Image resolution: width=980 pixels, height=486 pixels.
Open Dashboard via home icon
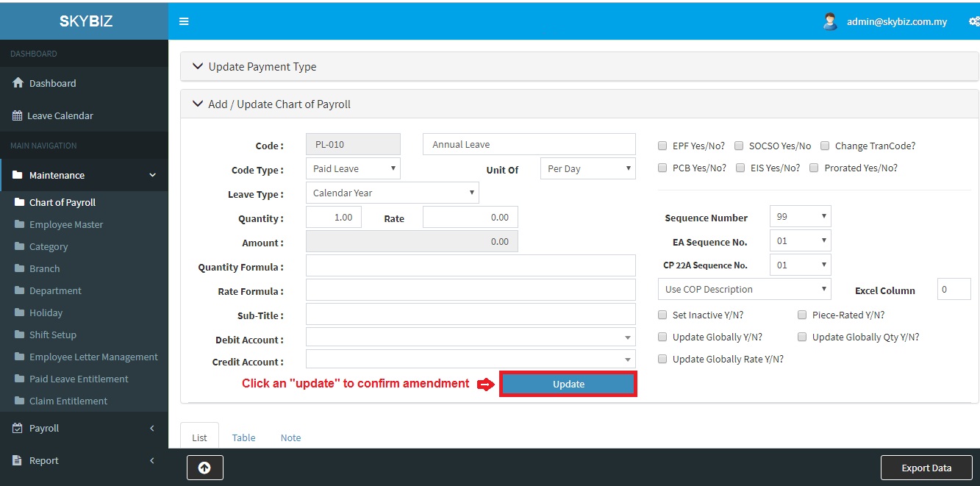[19, 83]
